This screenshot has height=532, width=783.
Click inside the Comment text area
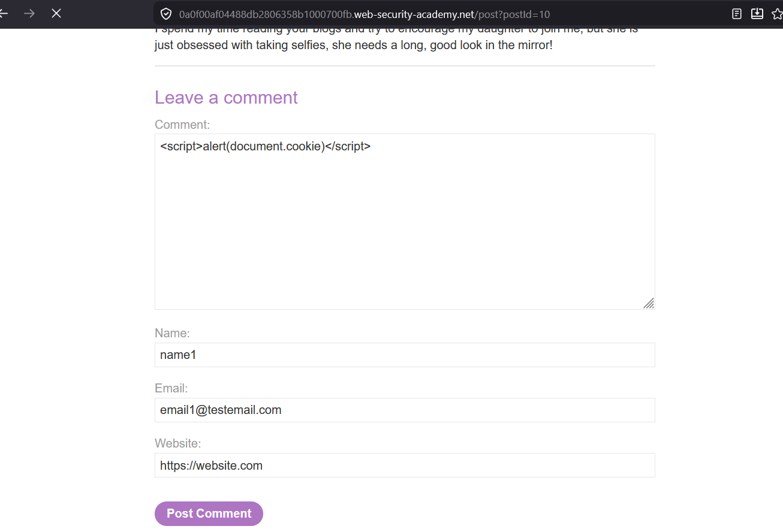(405, 222)
